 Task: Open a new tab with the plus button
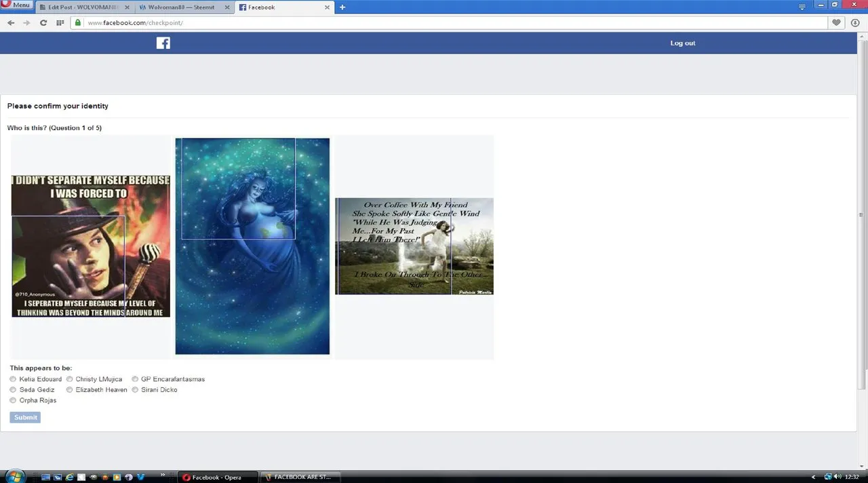click(x=342, y=7)
